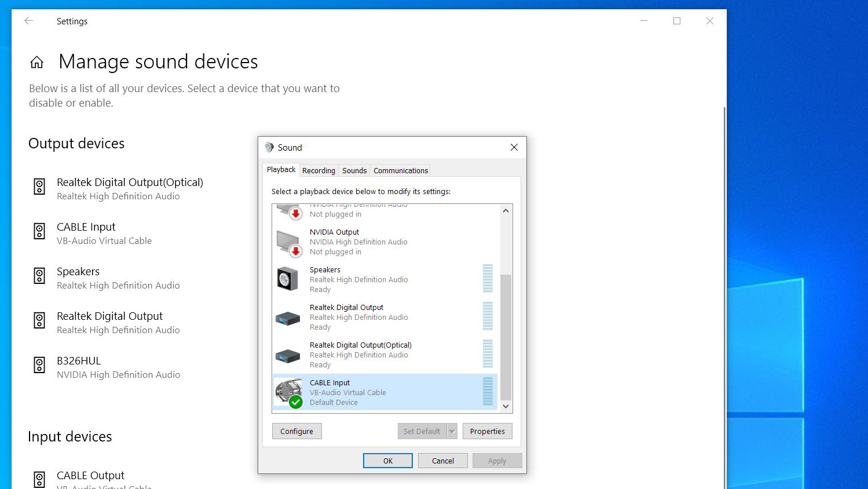
Task: Click CABLE Output input device icon
Action: (39, 480)
